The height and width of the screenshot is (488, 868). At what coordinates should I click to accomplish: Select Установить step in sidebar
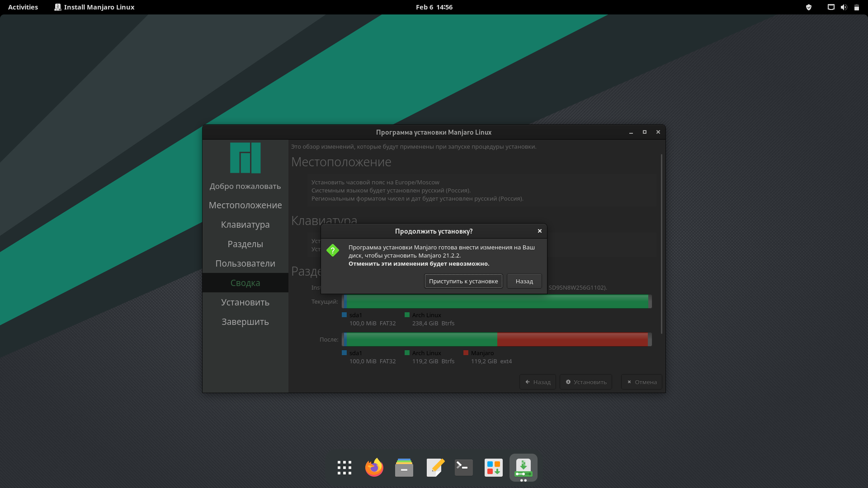click(x=245, y=302)
